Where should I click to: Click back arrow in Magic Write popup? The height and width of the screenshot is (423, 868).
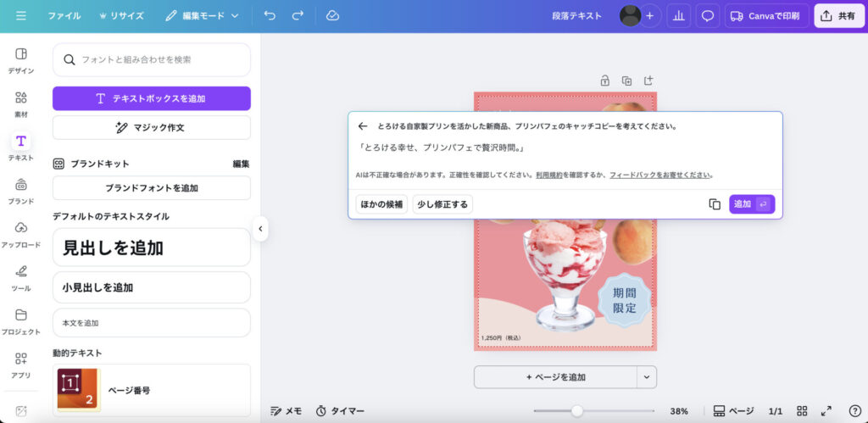(363, 126)
